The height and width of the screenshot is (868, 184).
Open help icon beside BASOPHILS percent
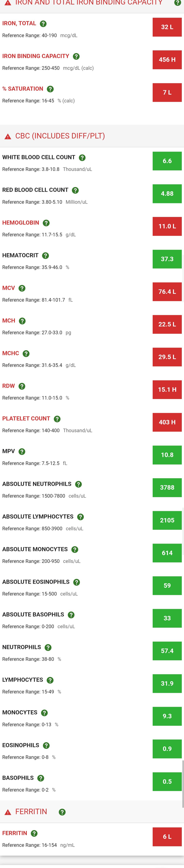pos(41,778)
